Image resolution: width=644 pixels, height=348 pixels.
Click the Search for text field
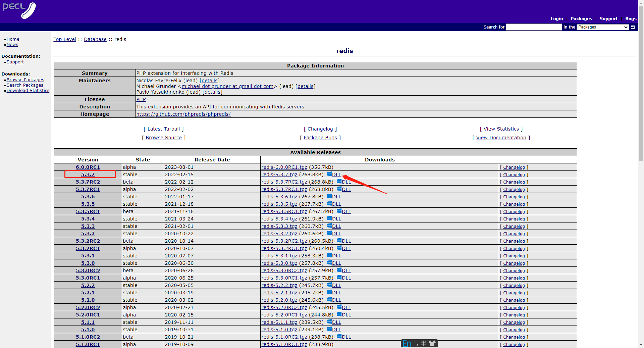coord(534,27)
